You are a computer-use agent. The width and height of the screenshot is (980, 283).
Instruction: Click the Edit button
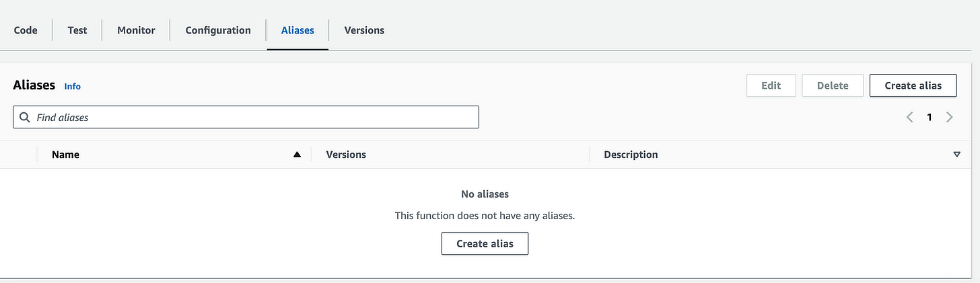[x=771, y=85]
